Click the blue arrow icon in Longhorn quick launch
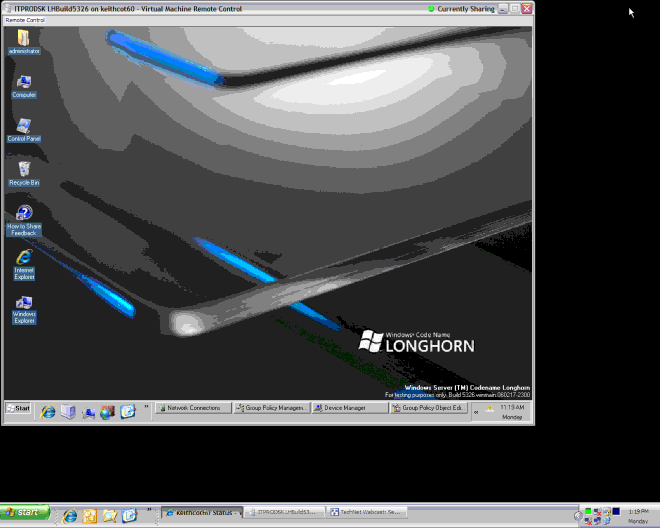The height and width of the screenshot is (528, 660). (128, 411)
